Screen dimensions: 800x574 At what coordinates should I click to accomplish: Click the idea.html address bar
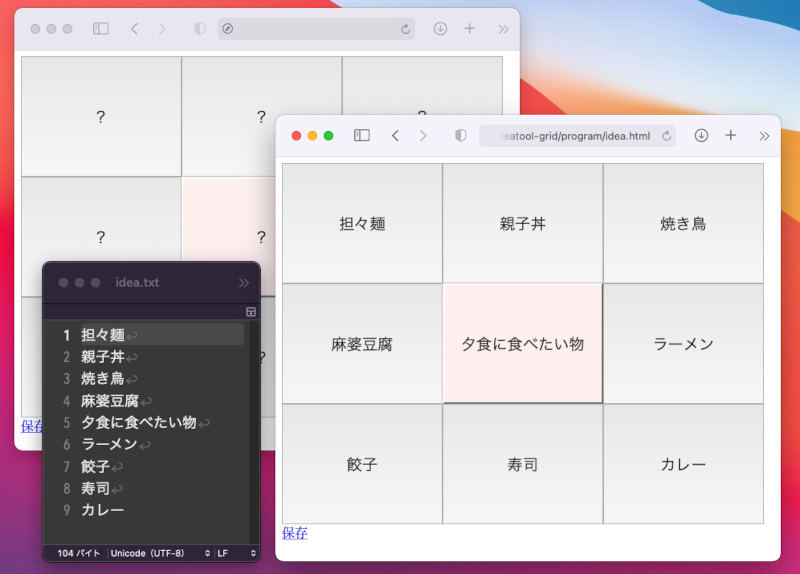tap(577, 136)
